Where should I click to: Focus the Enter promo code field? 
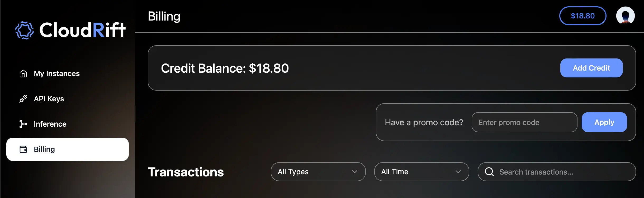[x=524, y=122]
